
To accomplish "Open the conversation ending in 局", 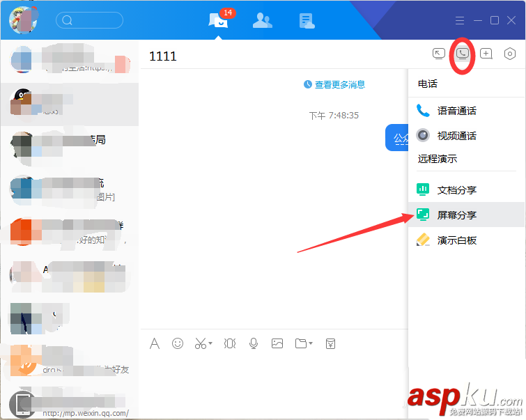I will [70, 147].
